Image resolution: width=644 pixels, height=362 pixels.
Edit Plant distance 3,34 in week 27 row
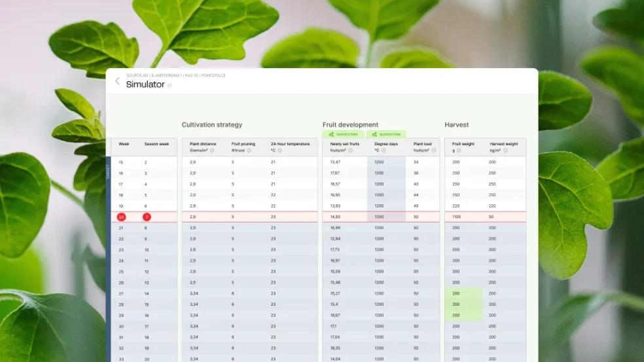[x=194, y=293]
